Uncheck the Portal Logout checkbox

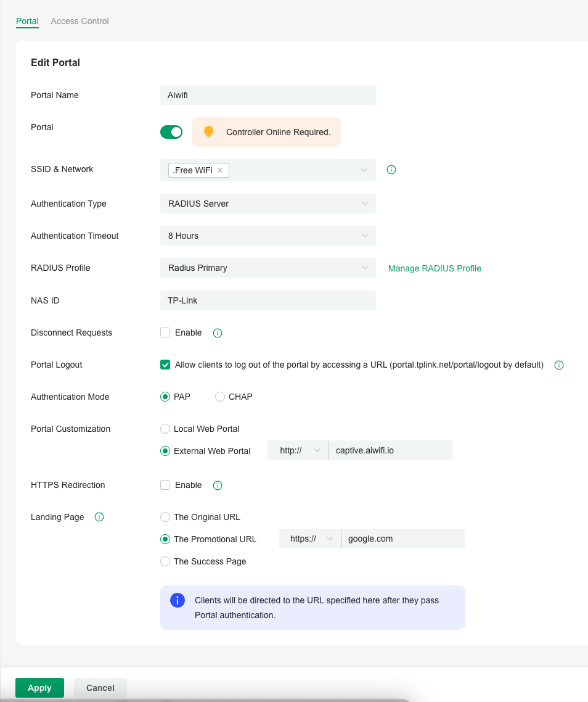click(x=165, y=365)
